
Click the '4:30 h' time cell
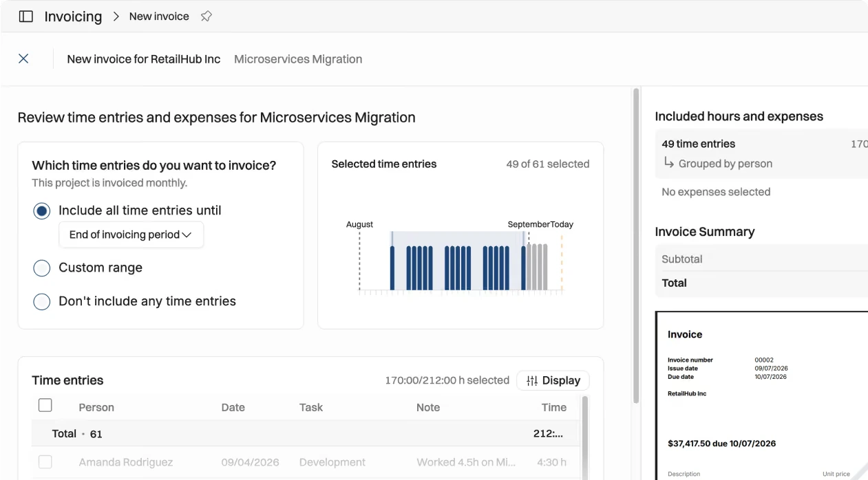click(x=551, y=462)
